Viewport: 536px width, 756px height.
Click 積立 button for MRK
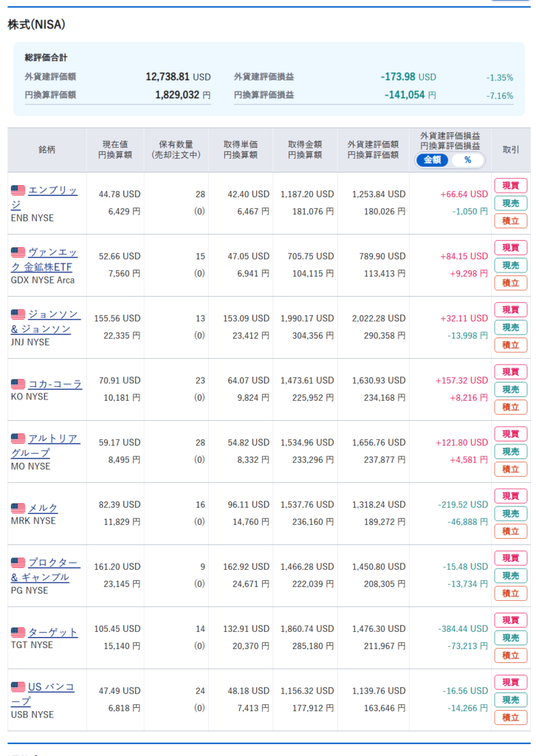510,532
